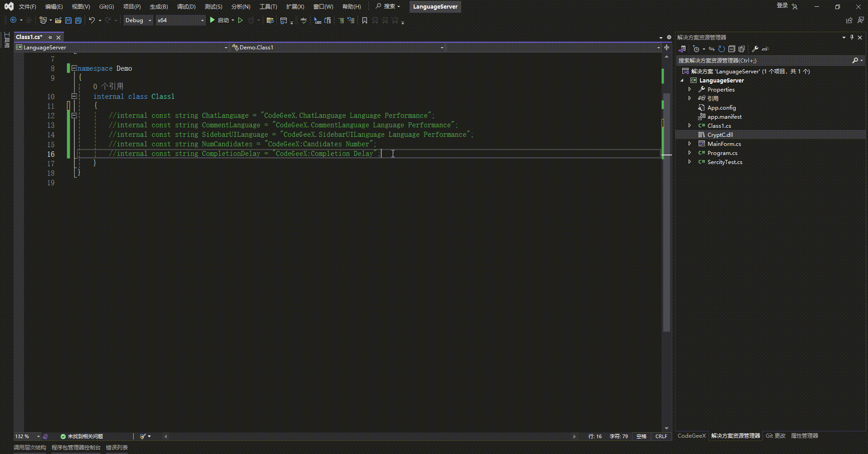Image resolution: width=868 pixels, height=454 pixels.
Task: Save the current file with single disk icon
Action: point(68,20)
